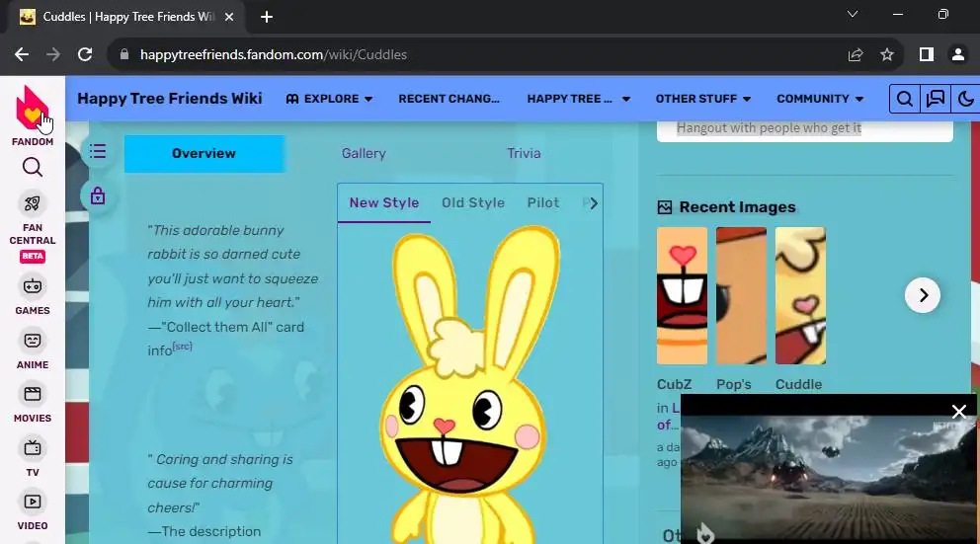Go back to the previous page
This screenshot has width=980, height=544.
[x=22, y=55]
